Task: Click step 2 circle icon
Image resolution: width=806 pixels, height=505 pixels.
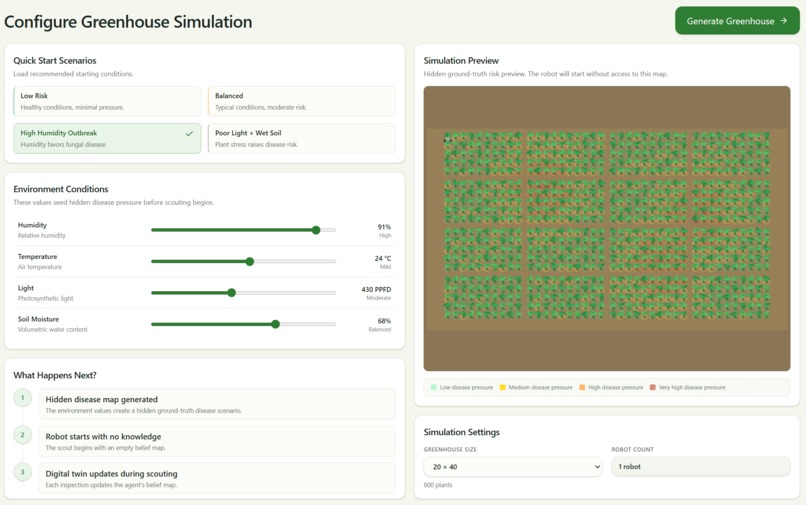Action: [23, 435]
